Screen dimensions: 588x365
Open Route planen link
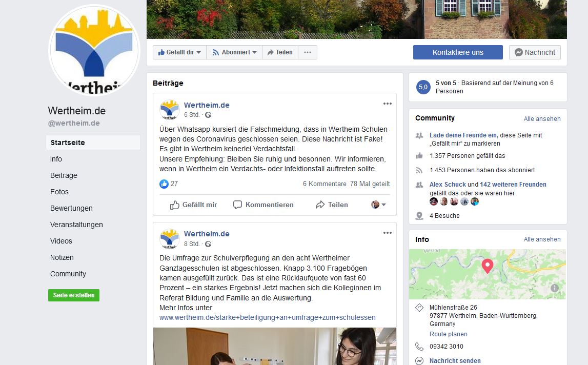[x=449, y=334]
